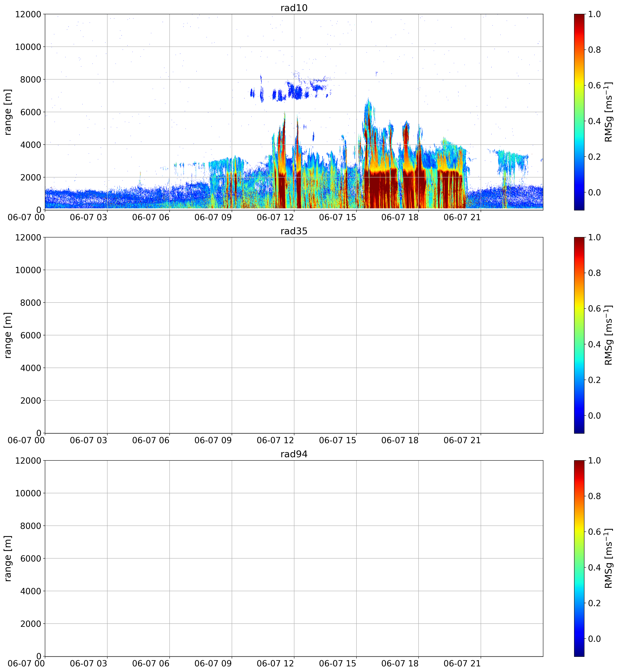Click '06-07 12' x-tick under rad10
618x672 pixels.
275,217
